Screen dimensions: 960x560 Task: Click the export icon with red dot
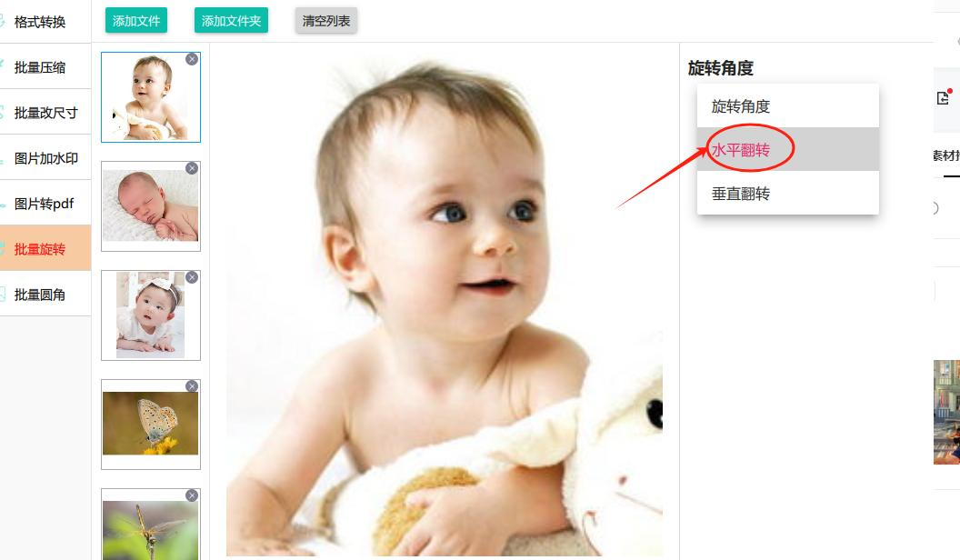tap(944, 97)
